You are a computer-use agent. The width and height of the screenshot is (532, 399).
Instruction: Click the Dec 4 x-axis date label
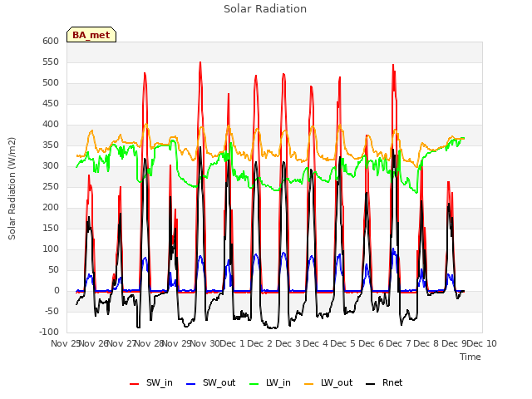(316, 343)
